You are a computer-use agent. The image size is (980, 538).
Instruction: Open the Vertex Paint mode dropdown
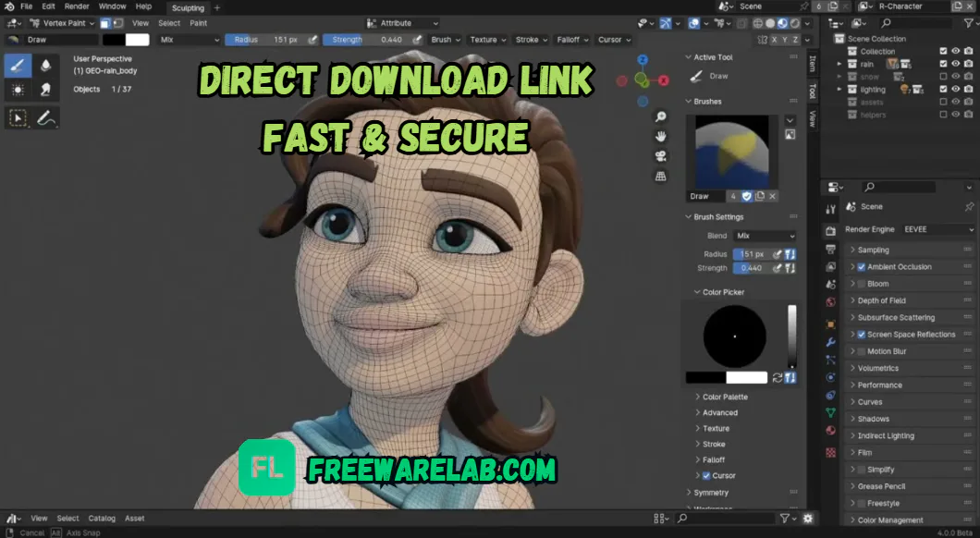click(62, 23)
